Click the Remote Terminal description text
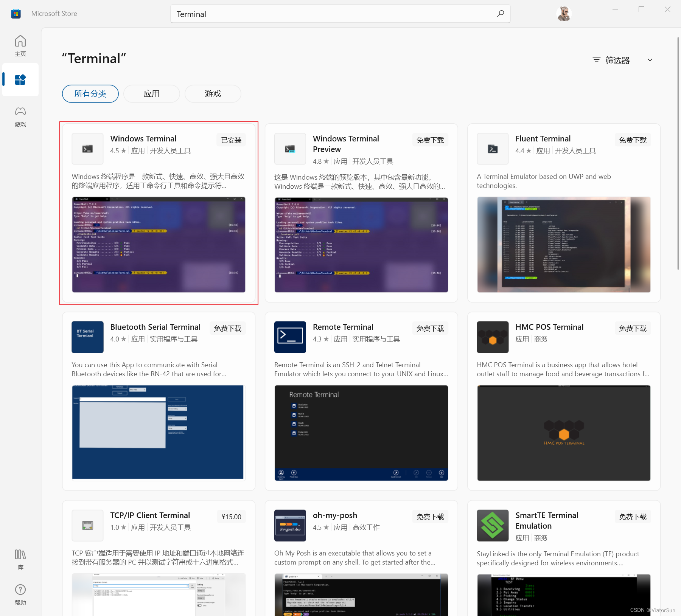 [x=361, y=369]
